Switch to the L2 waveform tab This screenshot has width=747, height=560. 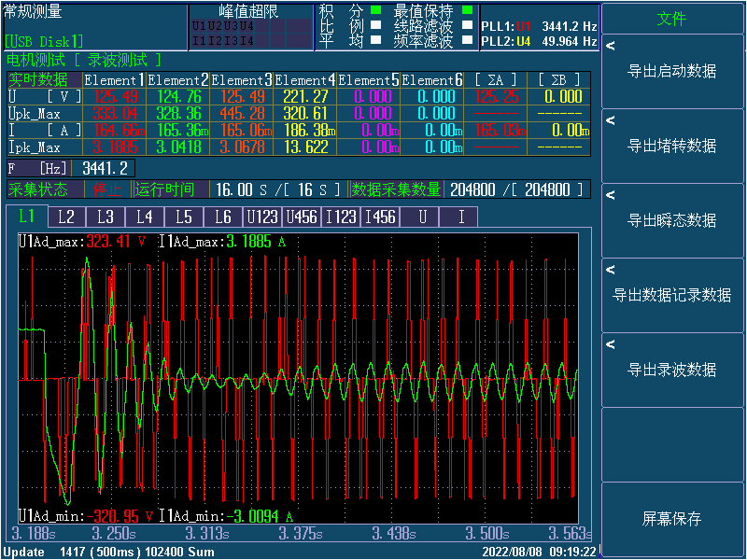[66, 217]
